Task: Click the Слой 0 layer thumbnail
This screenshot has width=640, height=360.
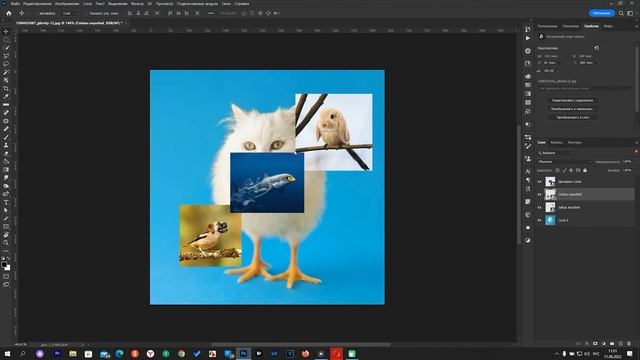Action: point(550,220)
